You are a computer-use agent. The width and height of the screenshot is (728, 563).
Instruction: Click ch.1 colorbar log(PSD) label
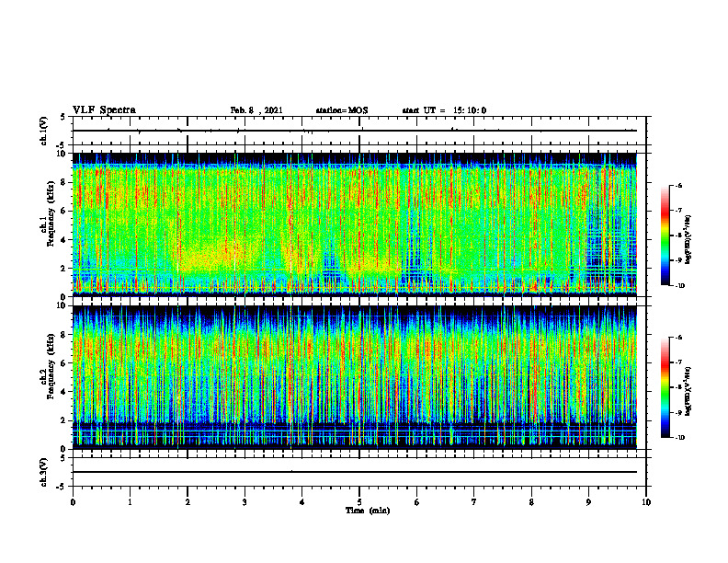688,240
